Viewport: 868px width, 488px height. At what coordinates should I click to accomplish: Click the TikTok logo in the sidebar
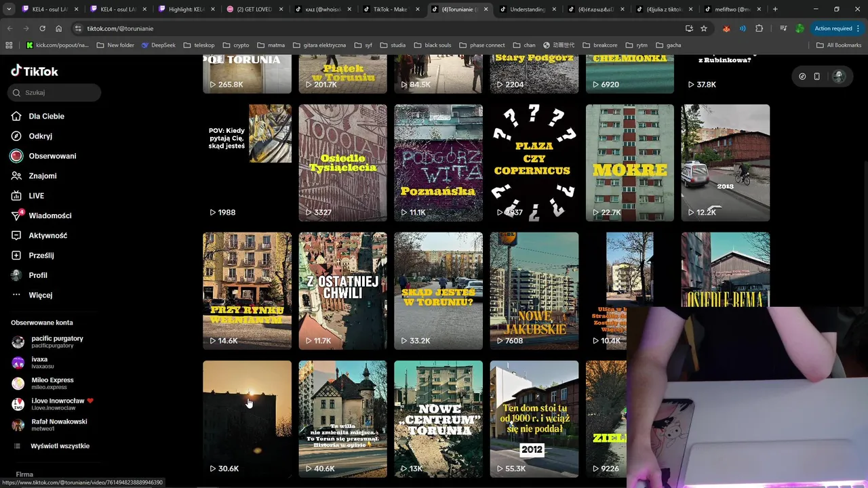[x=35, y=71]
